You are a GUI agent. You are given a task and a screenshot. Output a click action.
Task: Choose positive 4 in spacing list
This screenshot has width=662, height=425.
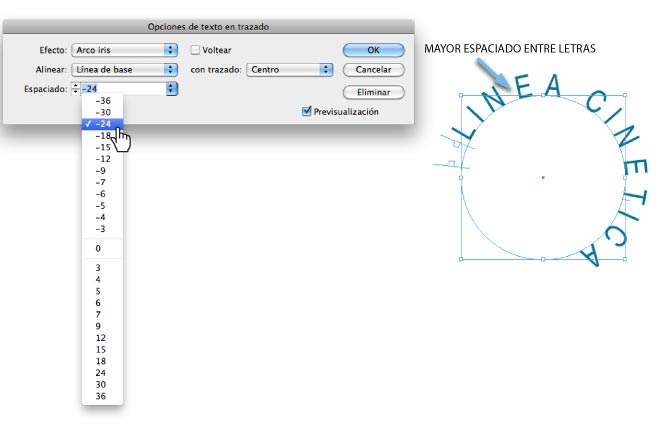click(103, 279)
